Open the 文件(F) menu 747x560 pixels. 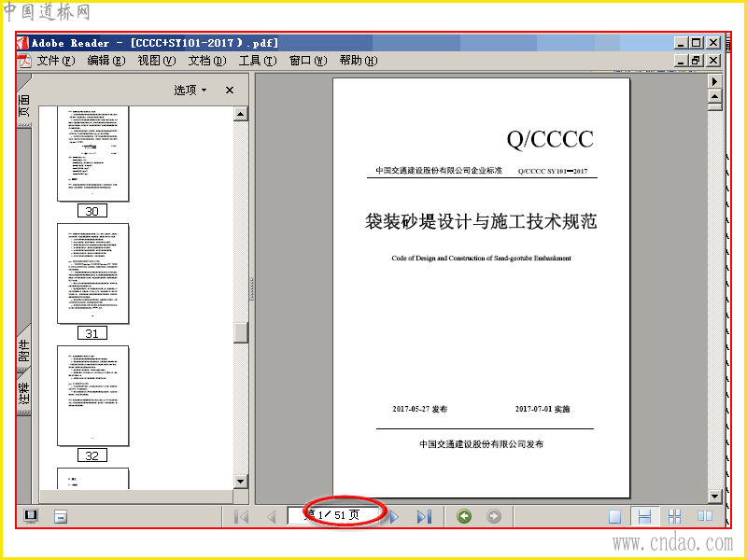(56, 61)
